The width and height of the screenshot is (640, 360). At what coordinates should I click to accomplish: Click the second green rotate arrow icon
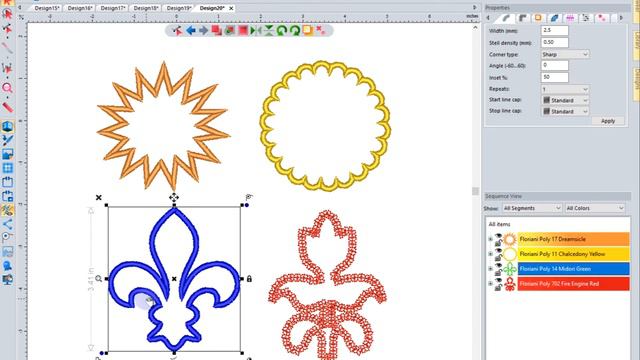point(295,31)
